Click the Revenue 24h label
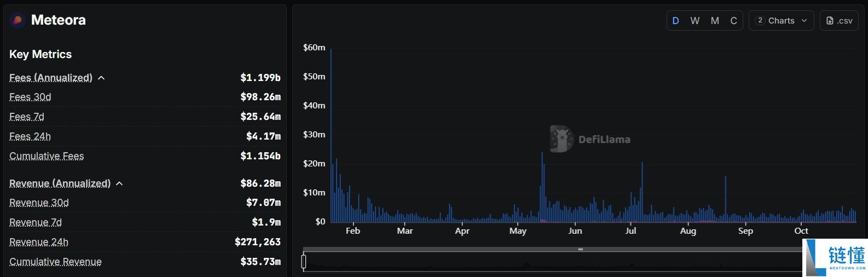This screenshot has width=868, height=277. (x=39, y=242)
